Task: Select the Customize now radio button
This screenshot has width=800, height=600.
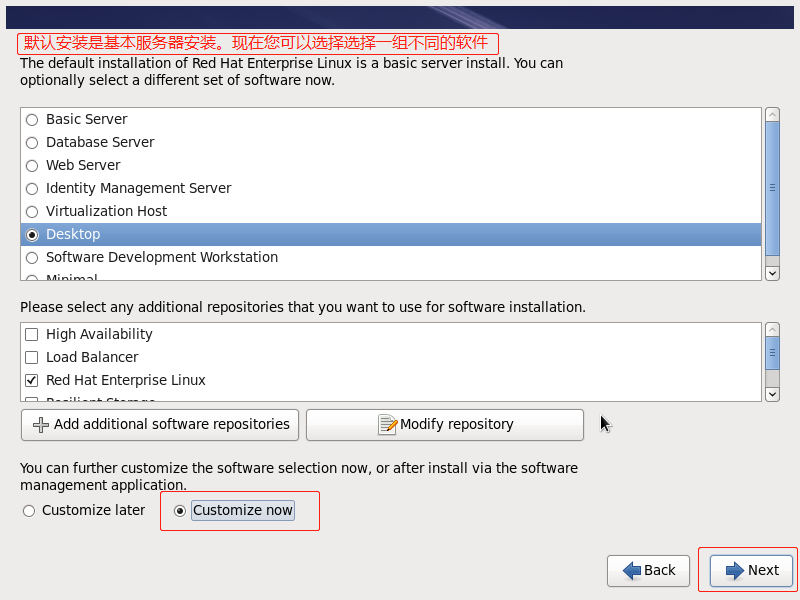Action: click(x=180, y=511)
